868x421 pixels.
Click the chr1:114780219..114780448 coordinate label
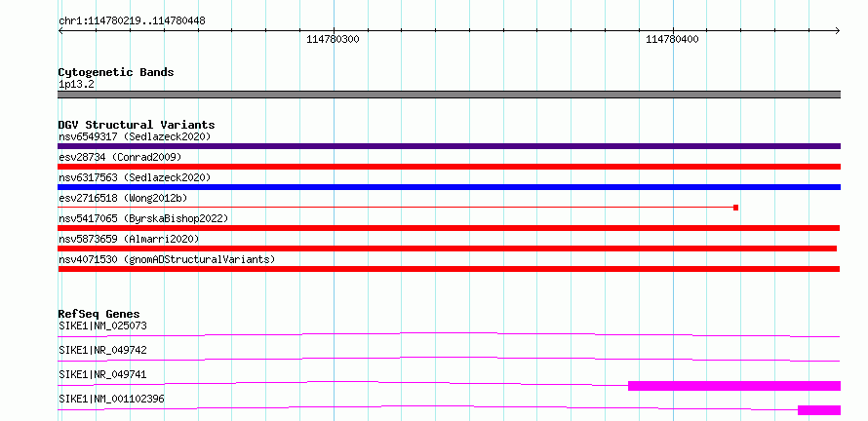[132, 21]
